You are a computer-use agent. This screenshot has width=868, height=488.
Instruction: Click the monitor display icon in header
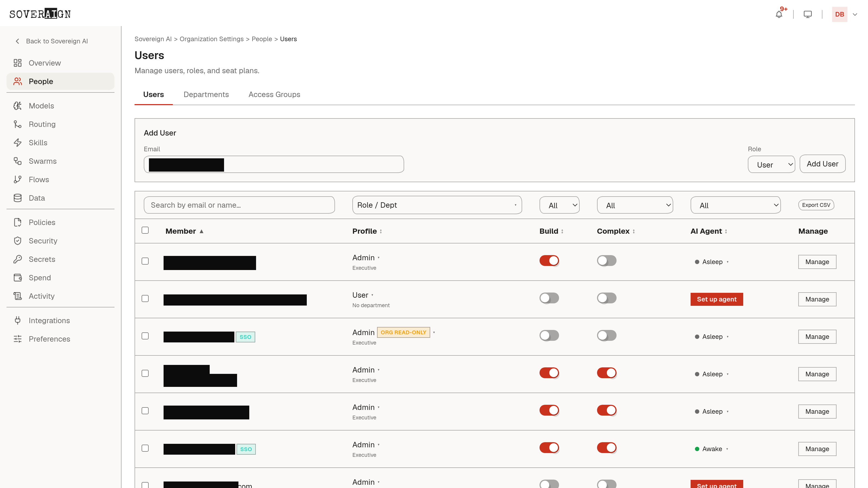(808, 14)
